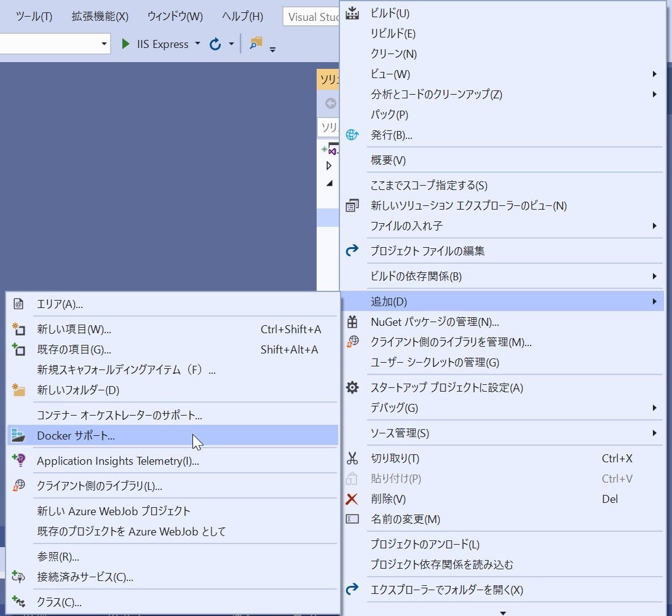The image size is (672, 616).
Task: Publish using the globe icon next to 発行
Action: (352, 135)
